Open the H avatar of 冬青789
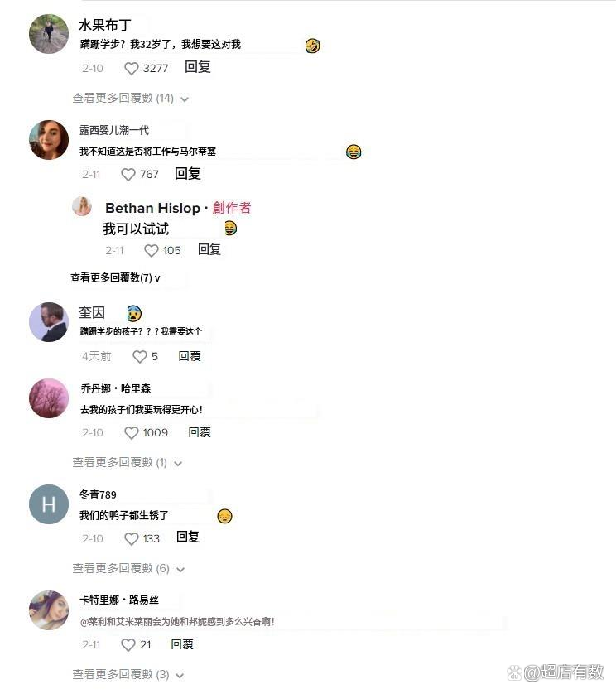This screenshot has height=694, width=616. [49, 504]
